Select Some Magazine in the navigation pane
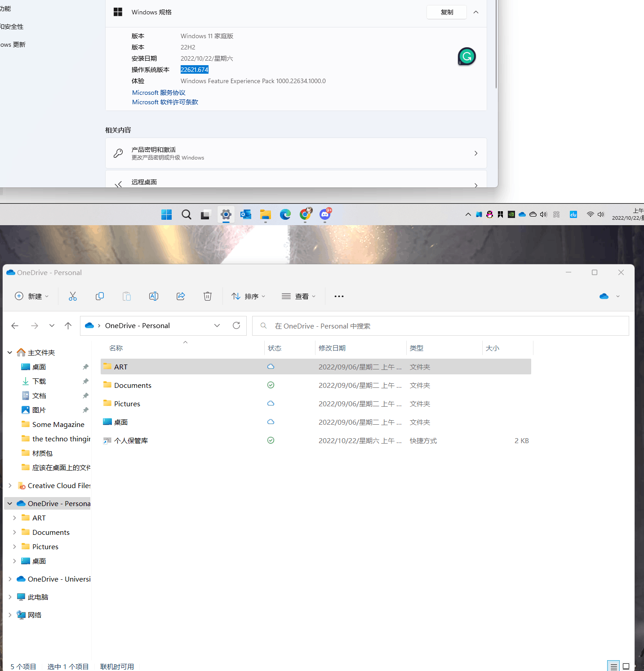 click(x=58, y=425)
